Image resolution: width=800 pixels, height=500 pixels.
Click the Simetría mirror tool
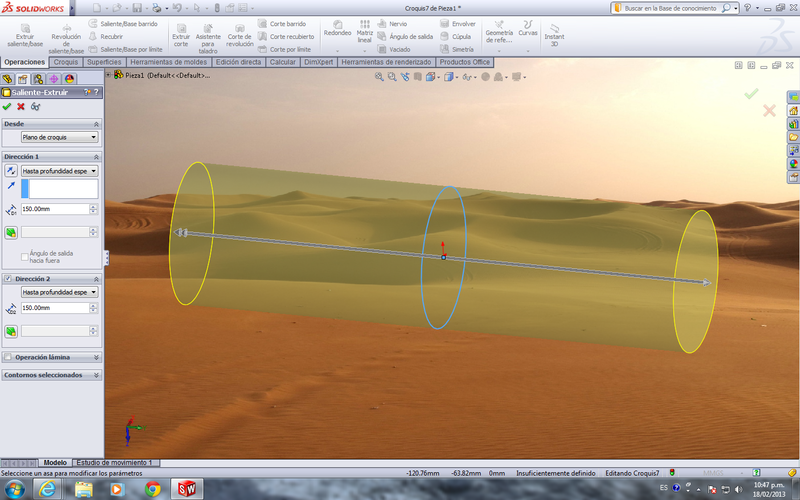pyautogui.click(x=457, y=49)
